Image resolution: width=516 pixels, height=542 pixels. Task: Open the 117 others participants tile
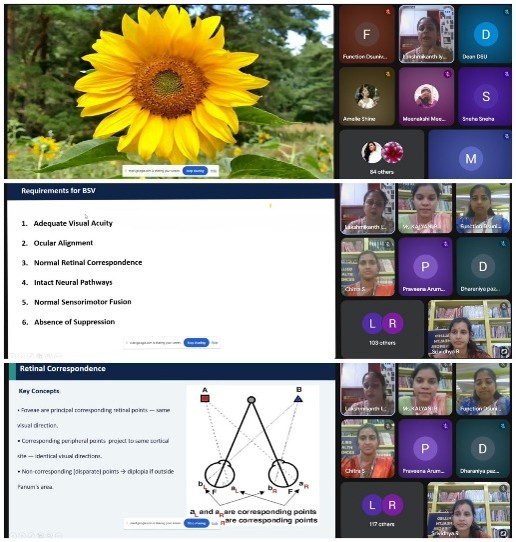click(x=382, y=510)
